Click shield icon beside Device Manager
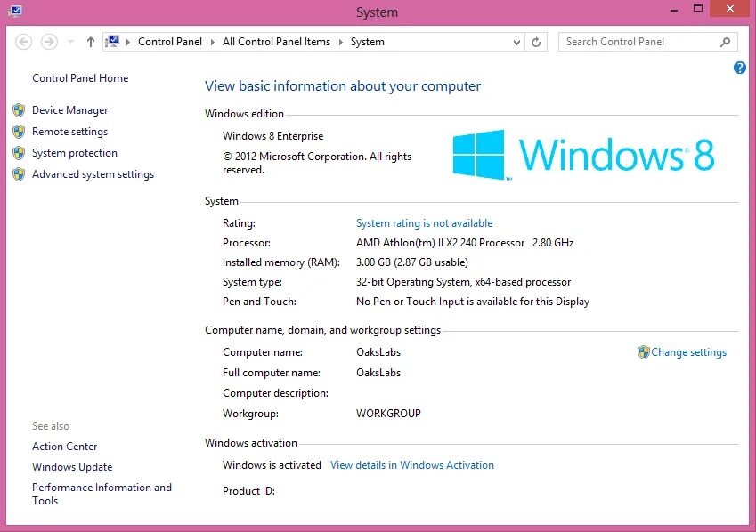756x532 pixels. tap(19, 110)
